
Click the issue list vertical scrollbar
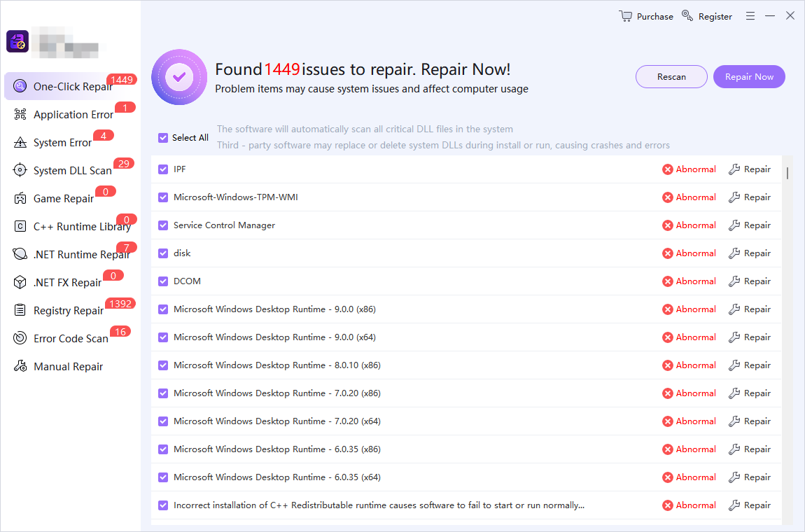[x=787, y=173]
